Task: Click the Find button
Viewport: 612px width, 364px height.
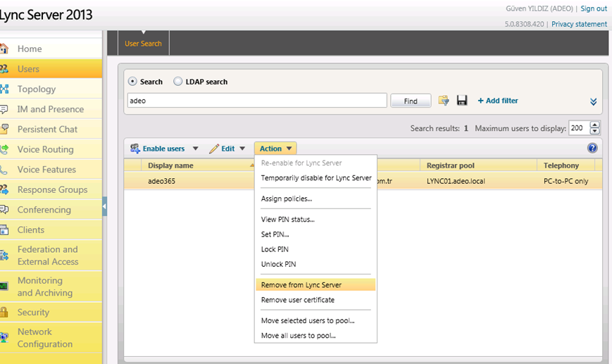Action: [411, 101]
